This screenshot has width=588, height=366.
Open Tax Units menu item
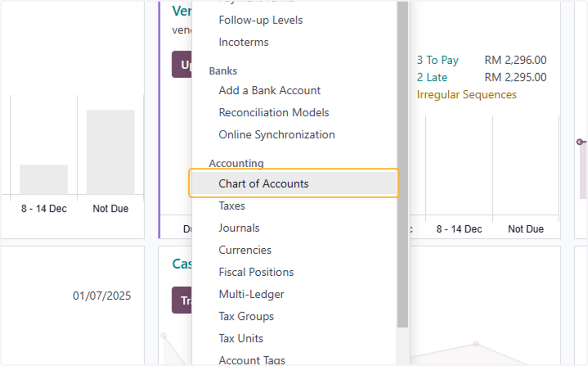tap(241, 339)
